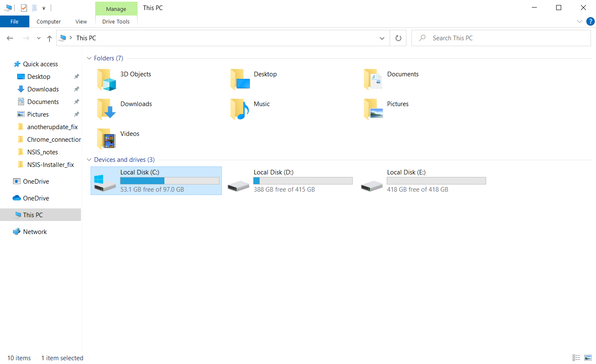The height and width of the screenshot is (364, 596).
Task: Click the Local Disk (C:) usage bar
Action: point(169,181)
